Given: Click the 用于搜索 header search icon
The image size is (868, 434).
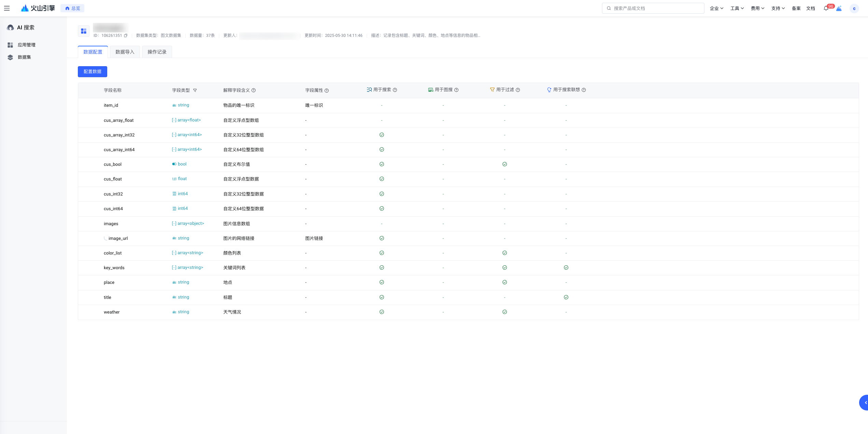Looking at the screenshot, I should pyautogui.click(x=369, y=90).
